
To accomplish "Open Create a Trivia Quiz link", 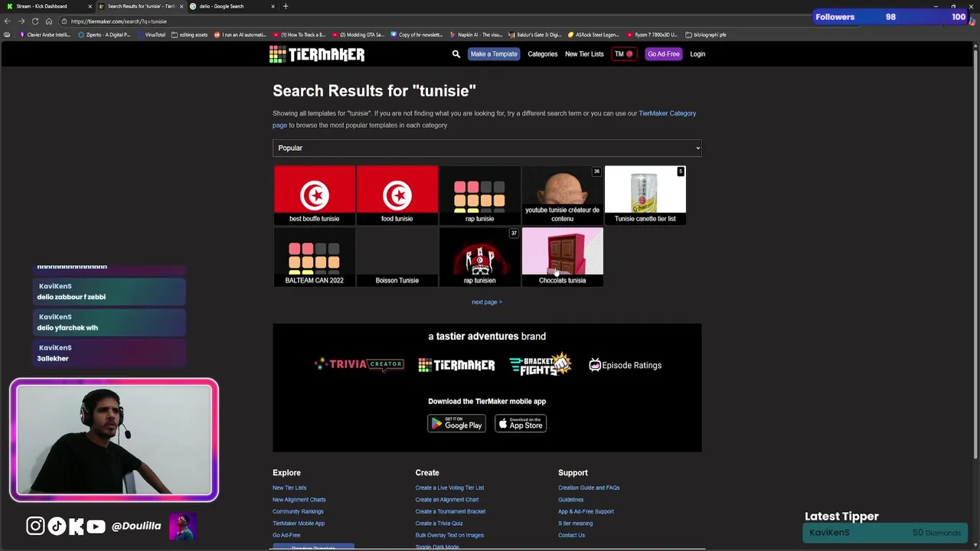I will coord(439,523).
